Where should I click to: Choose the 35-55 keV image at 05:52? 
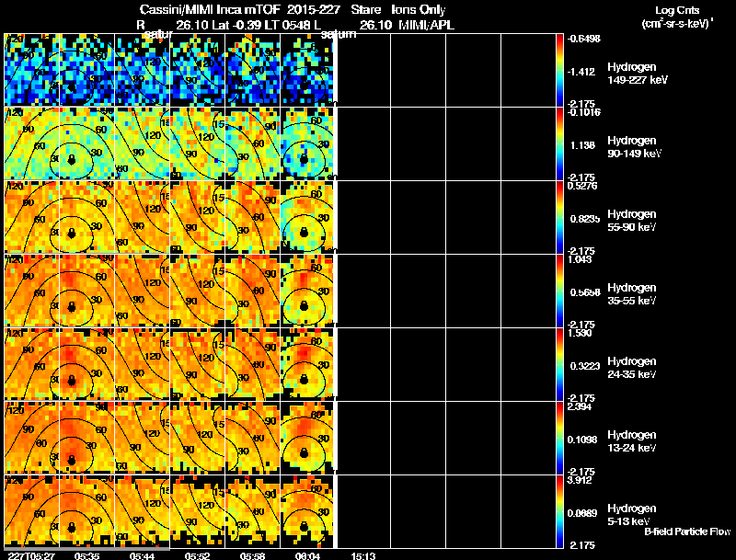click(x=198, y=291)
